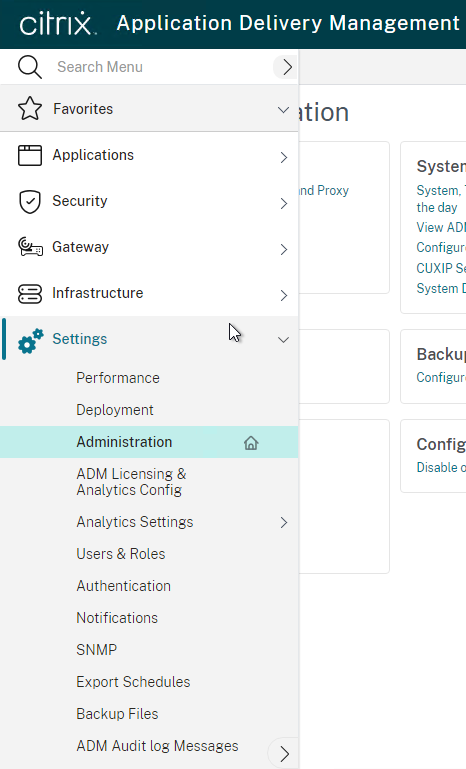The width and height of the screenshot is (466, 769).
Task: Focus the Search Menu input field
Action: pyautogui.click(x=159, y=67)
